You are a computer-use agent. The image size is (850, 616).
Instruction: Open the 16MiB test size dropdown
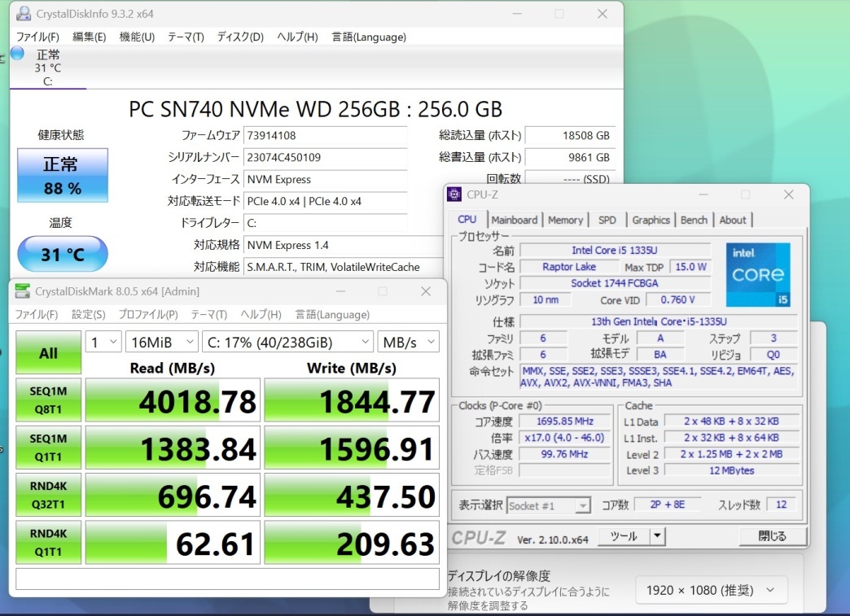(161, 342)
